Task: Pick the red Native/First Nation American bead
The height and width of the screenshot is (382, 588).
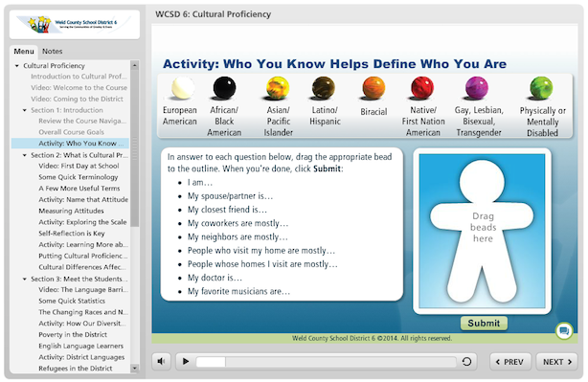Action: (422, 88)
